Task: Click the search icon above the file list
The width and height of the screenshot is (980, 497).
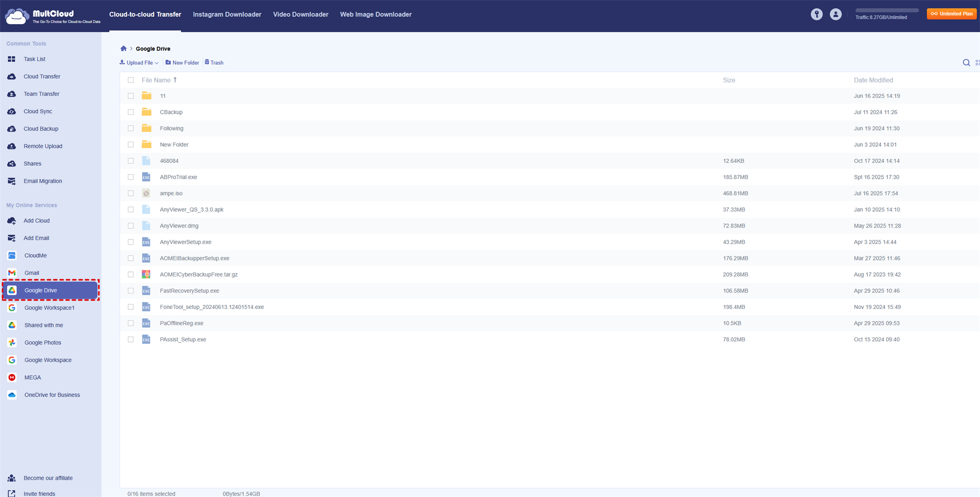Action: [966, 62]
